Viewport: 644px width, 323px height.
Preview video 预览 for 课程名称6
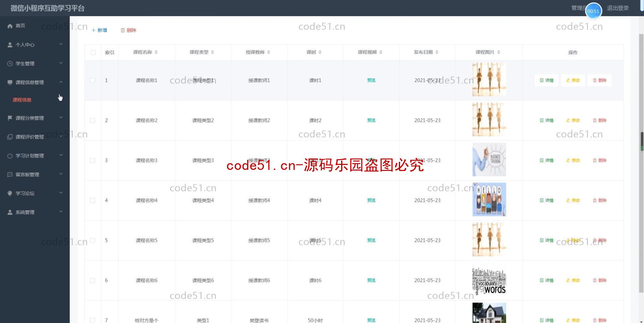(x=371, y=280)
